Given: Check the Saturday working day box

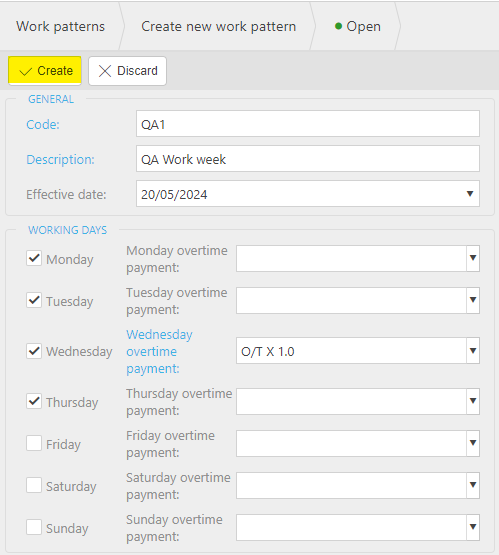Looking at the screenshot, I should point(34,485).
